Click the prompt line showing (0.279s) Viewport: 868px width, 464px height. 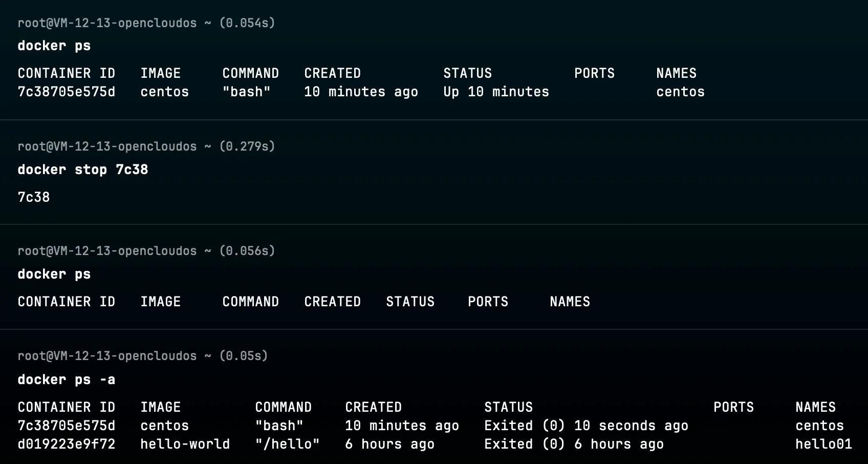pyautogui.click(x=146, y=146)
